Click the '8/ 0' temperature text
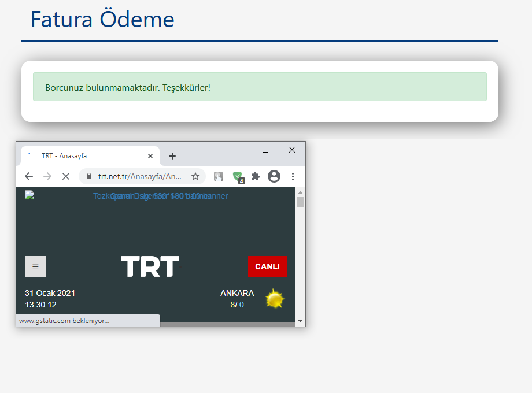This screenshot has height=393, width=532. click(x=237, y=305)
